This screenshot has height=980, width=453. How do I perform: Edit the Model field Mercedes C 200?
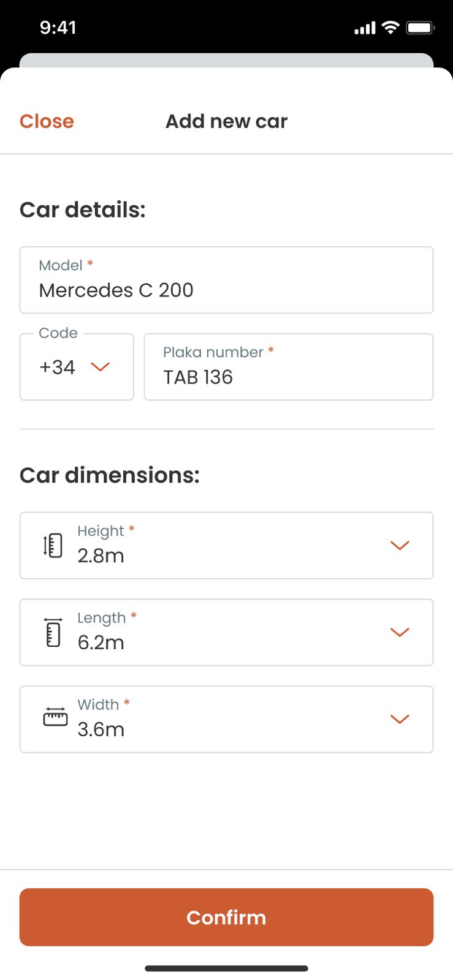pos(226,290)
